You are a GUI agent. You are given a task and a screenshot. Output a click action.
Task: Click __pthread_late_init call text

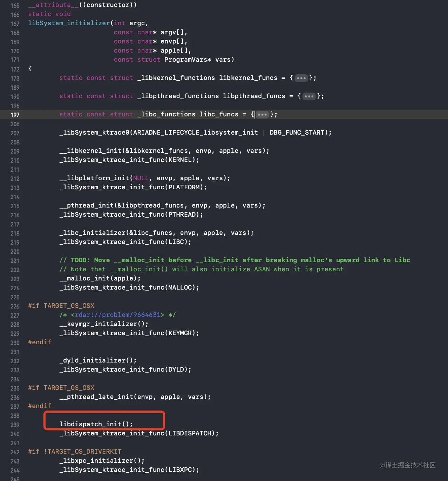135,397
